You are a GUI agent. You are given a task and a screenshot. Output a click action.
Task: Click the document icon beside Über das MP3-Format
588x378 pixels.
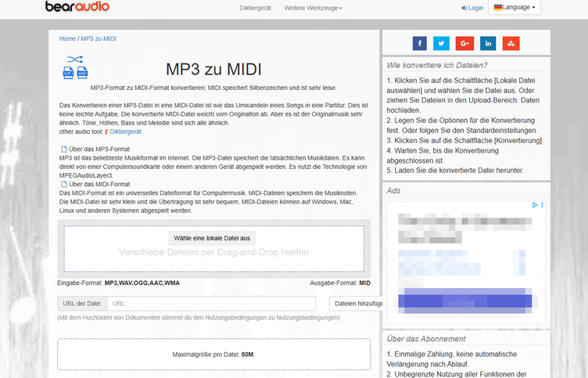(64, 149)
